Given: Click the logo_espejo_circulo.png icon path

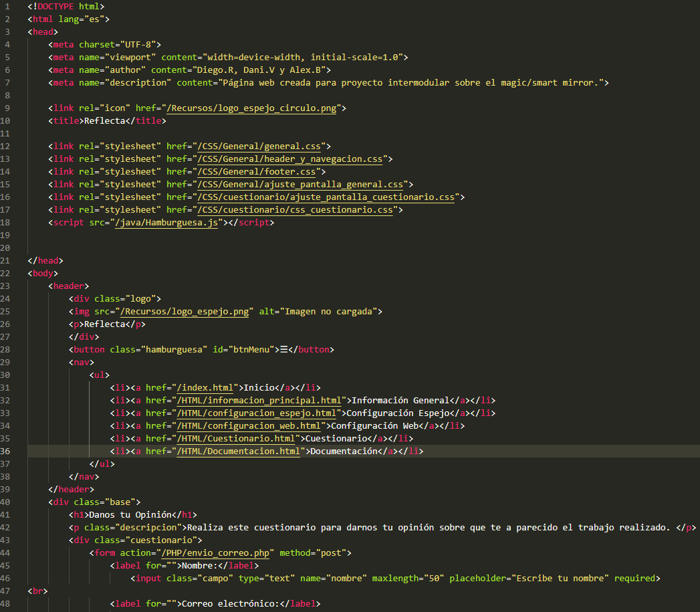Looking at the screenshot, I should pyautogui.click(x=251, y=108).
